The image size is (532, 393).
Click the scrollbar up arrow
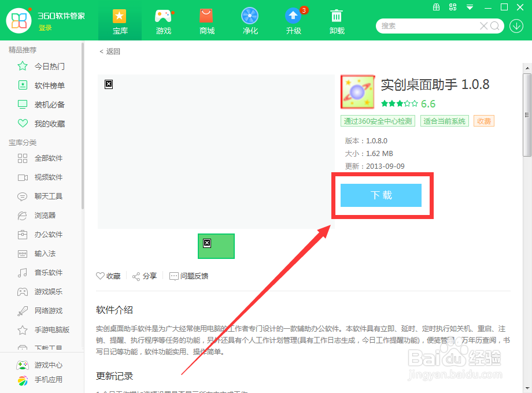527,68
